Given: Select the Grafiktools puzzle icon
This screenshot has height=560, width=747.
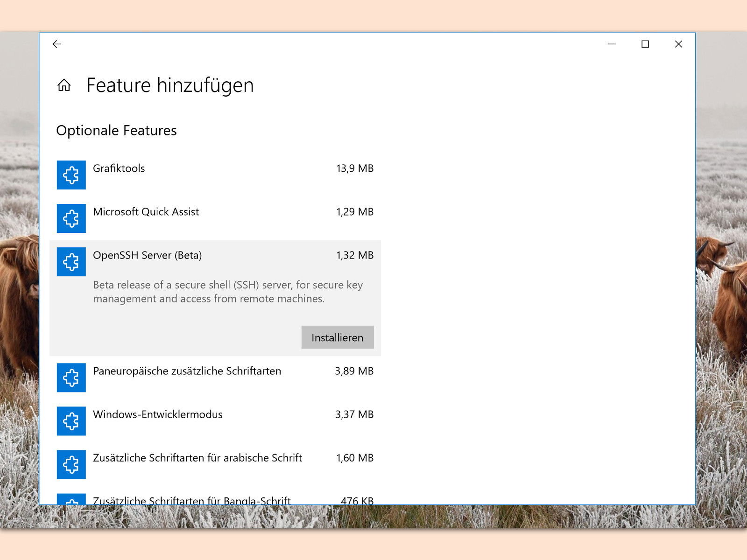Looking at the screenshot, I should click(71, 175).
